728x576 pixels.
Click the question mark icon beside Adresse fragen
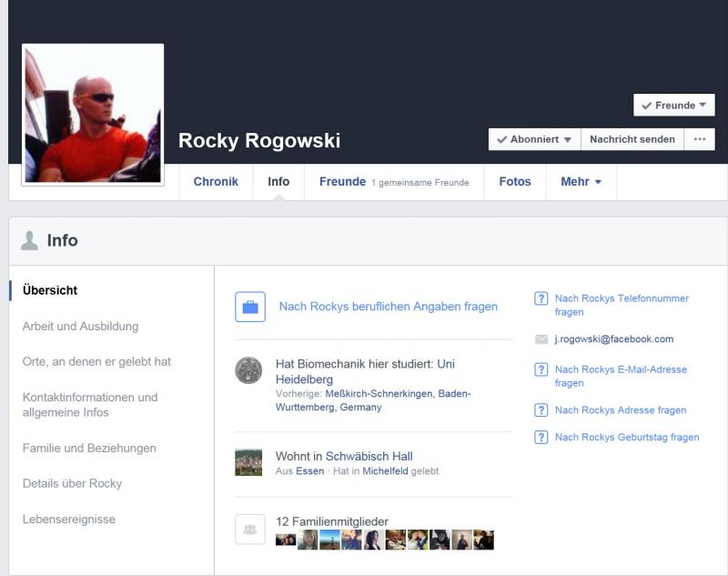coord(541,410)
